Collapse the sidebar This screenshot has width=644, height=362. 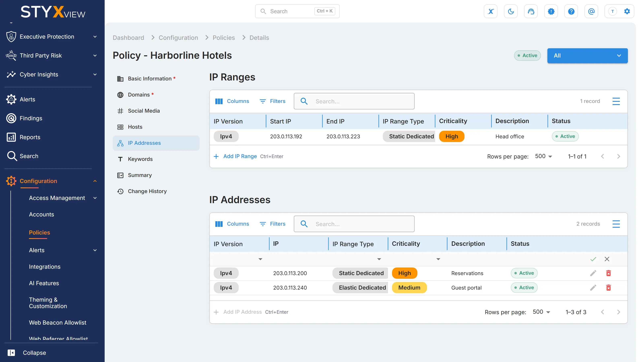tap(27, 353)
